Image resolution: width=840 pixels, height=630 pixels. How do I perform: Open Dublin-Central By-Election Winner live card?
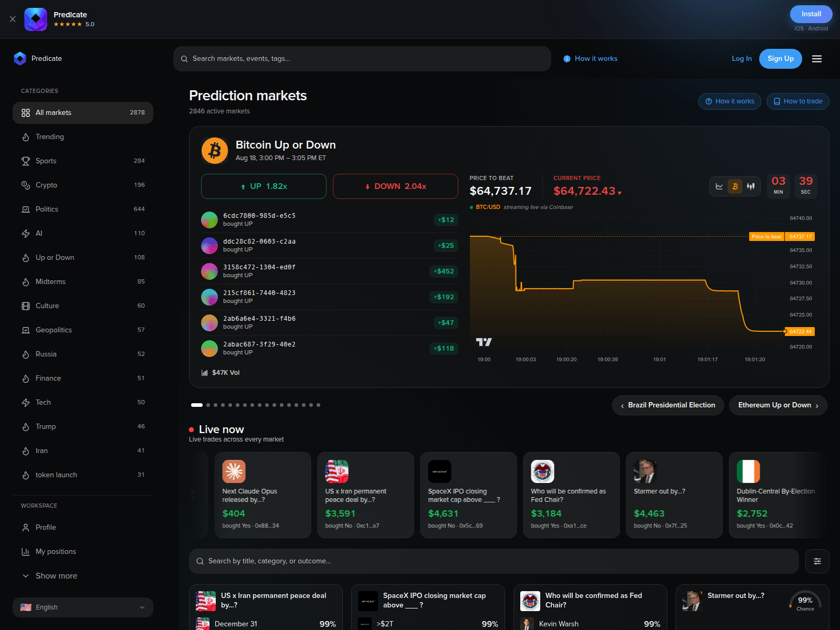pos(778,495)
